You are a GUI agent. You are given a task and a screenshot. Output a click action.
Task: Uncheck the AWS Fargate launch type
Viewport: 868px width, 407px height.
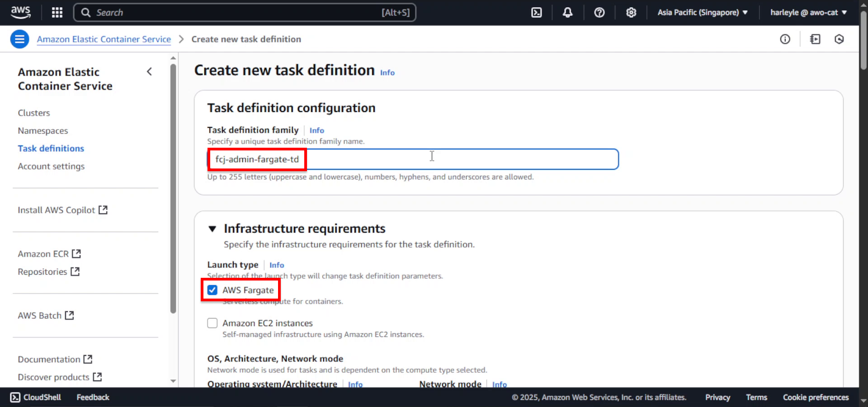click(x=212, y=290)
